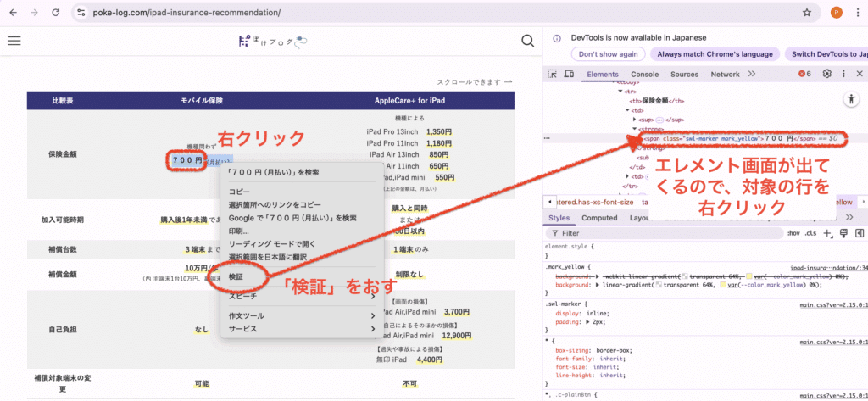Collapse the <strong> node in the DOM tree
868x401 pixels.
(x=634, y=129)
